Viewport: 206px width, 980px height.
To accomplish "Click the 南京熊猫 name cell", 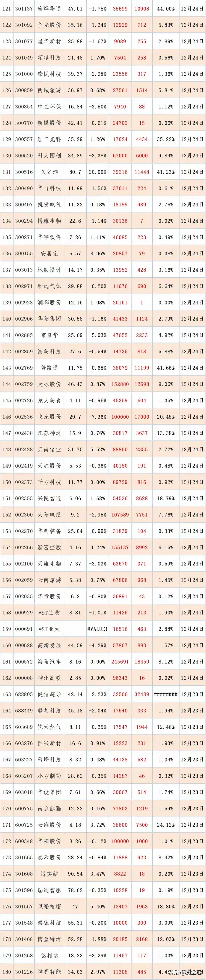I will (49, 809).
